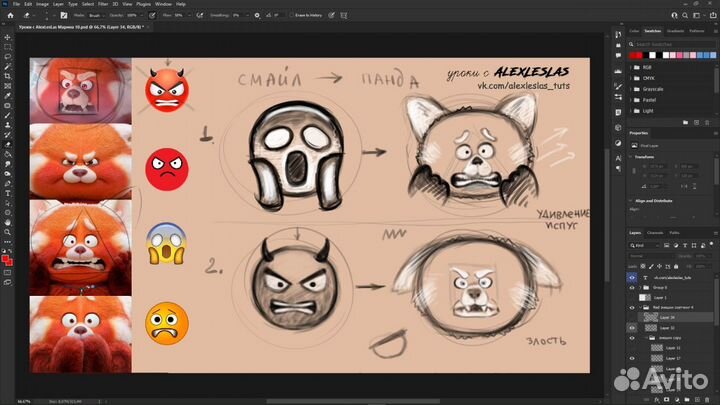
Task: Open smoothing options gear
Action: coord(257,15)
